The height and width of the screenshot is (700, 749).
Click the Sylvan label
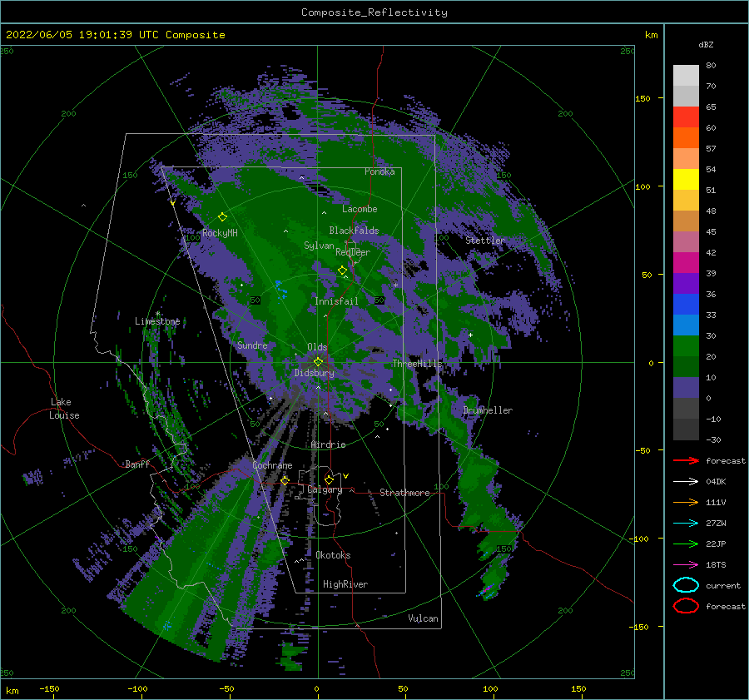coord(319,246)
